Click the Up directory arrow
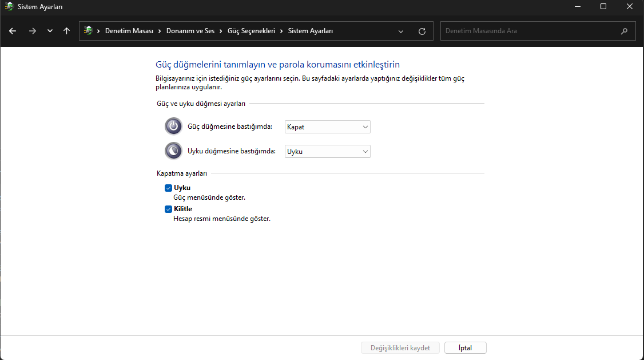 (67, 31)
